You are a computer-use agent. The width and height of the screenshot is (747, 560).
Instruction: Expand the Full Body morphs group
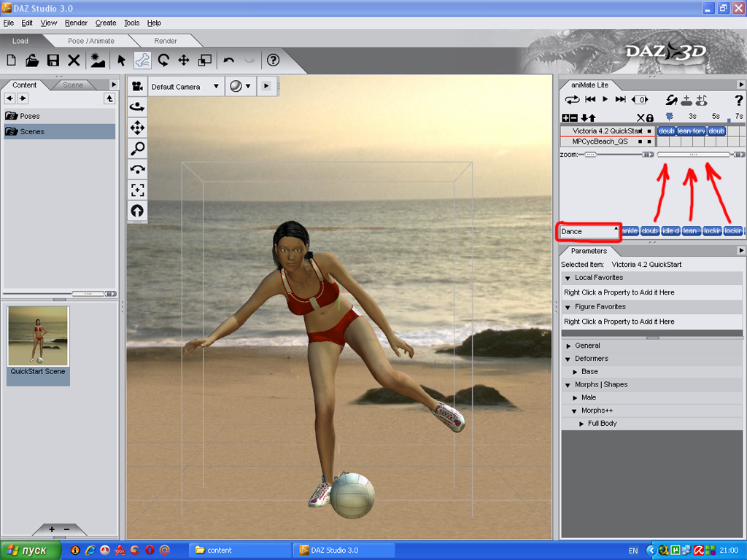[x=581, y=424]
